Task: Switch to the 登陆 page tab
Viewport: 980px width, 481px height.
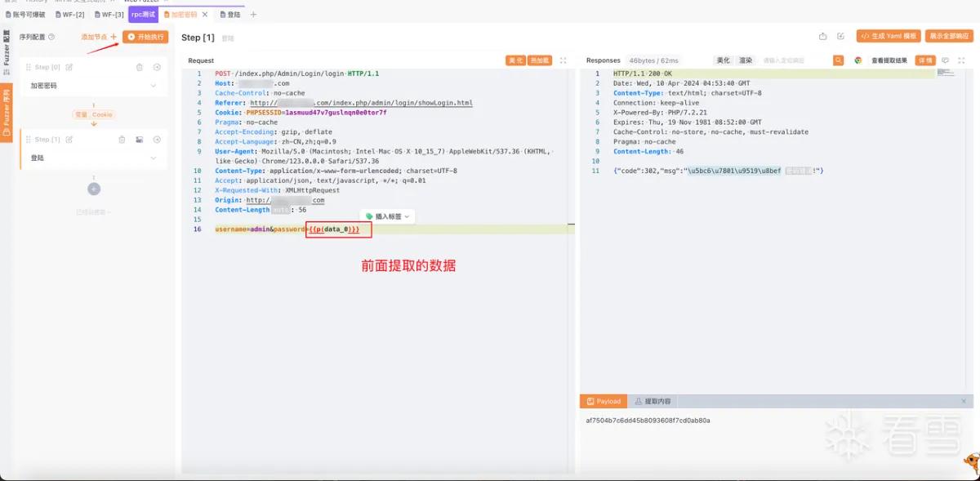Action: coord(229,15)
